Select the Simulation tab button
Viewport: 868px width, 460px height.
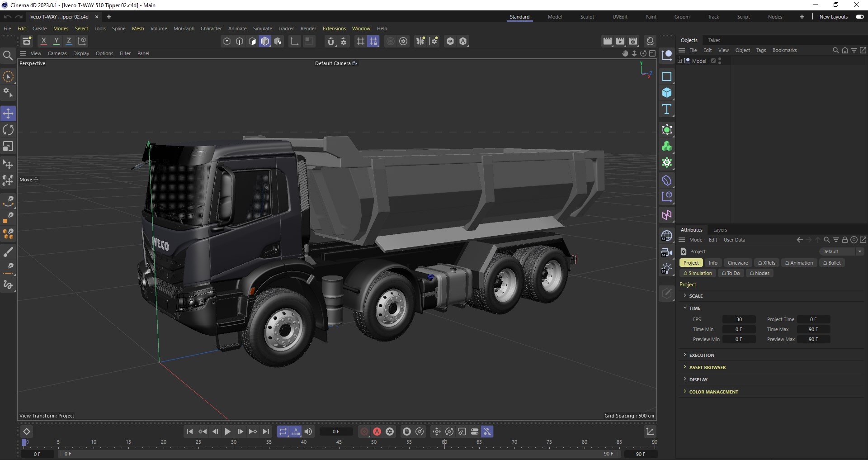(x=698, y=273)
